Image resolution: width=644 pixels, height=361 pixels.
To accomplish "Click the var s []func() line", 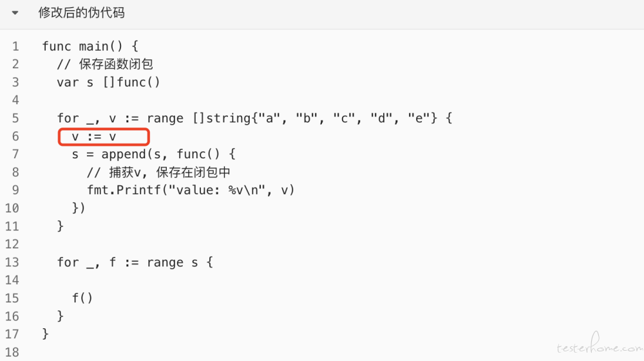I will (108, 82).
